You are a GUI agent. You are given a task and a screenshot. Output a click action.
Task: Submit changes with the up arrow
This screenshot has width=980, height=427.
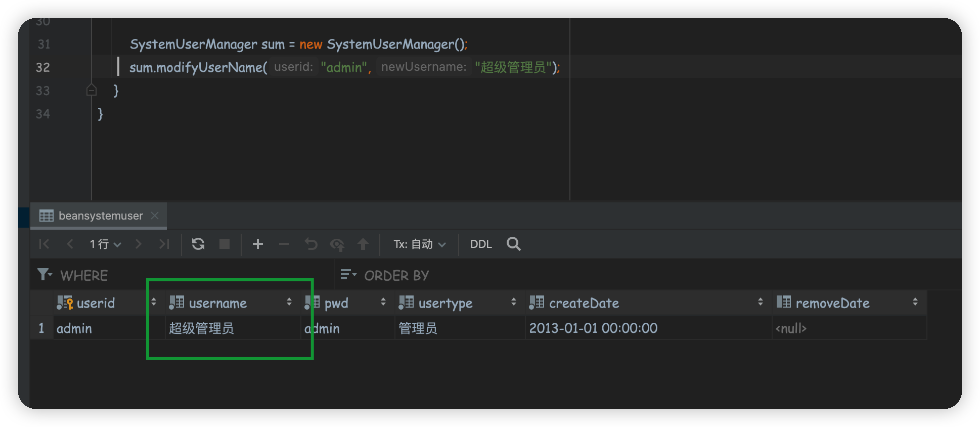pos(363,244)
